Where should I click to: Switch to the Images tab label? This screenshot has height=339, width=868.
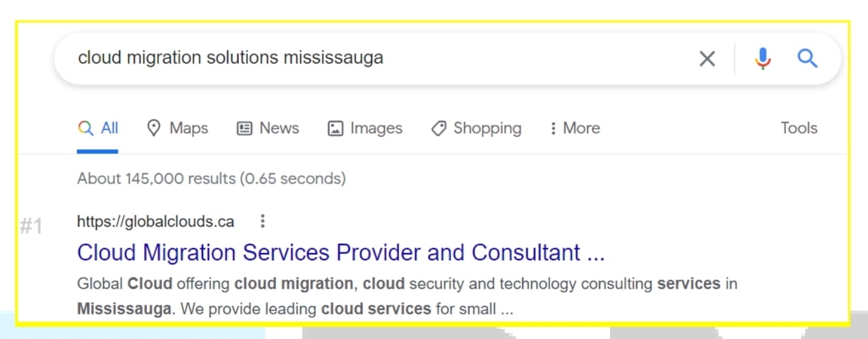(x=376, y=128)
